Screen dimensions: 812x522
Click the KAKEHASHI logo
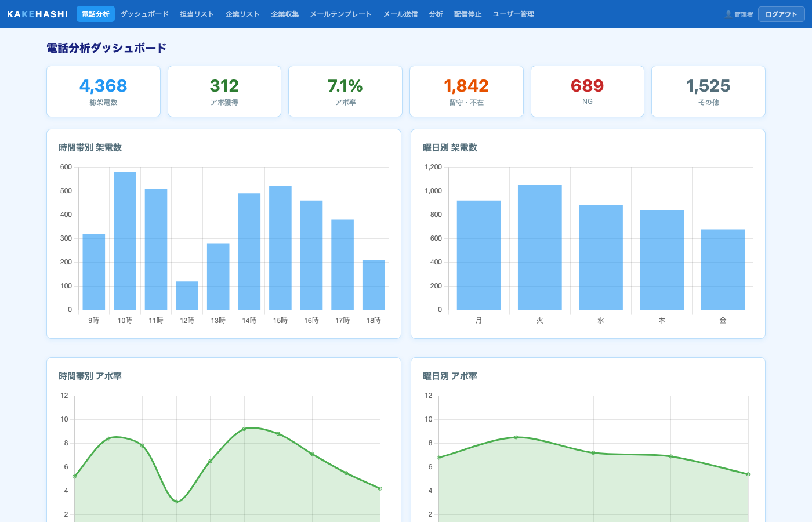pos(38,14)
